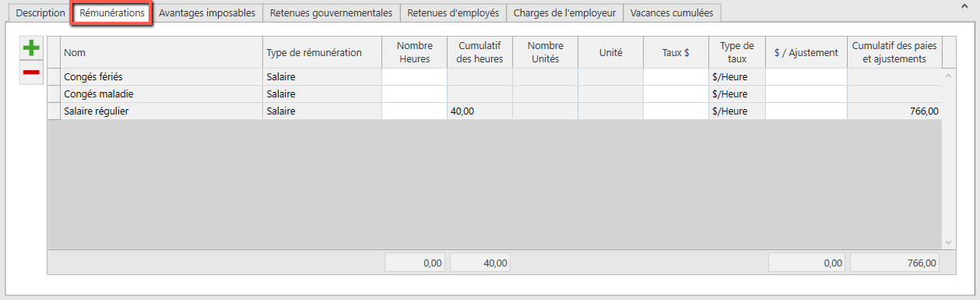980x300 pixels.
Task: Click the table scrollbar down arrow
Action: pyautogui.click(x=948, y=242)
